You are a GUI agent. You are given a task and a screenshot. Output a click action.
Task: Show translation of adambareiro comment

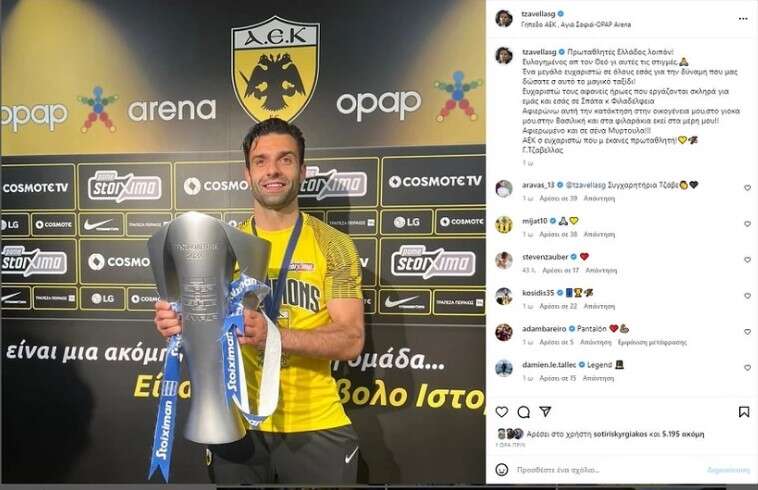[x=652, y=342]
